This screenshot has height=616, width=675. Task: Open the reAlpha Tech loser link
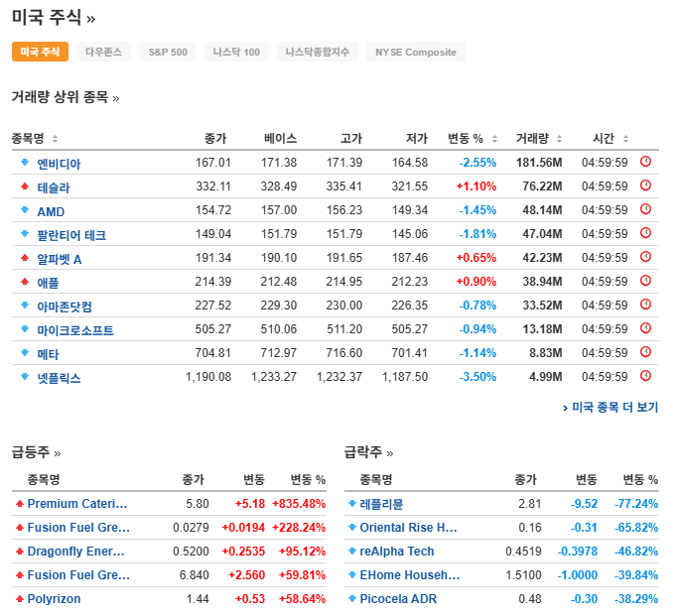pyautogui.click(x=397, y=552)
